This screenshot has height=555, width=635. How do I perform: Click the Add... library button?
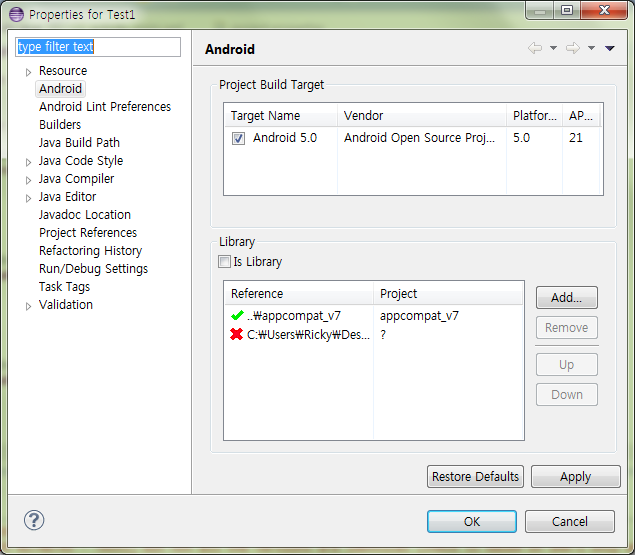tap(567, 297)
